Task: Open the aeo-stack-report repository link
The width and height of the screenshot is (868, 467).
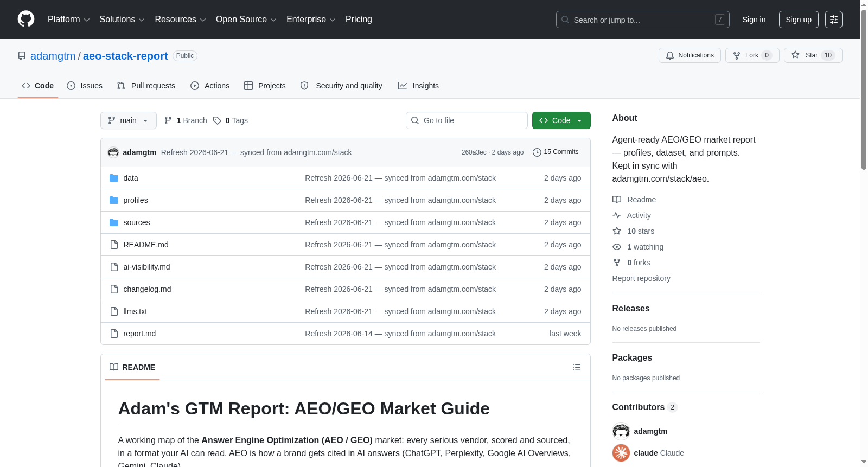Action: tap(125, 56)
